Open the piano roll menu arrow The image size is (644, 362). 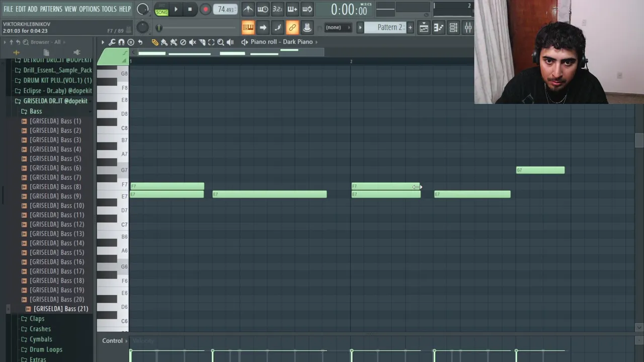(103, 42)
